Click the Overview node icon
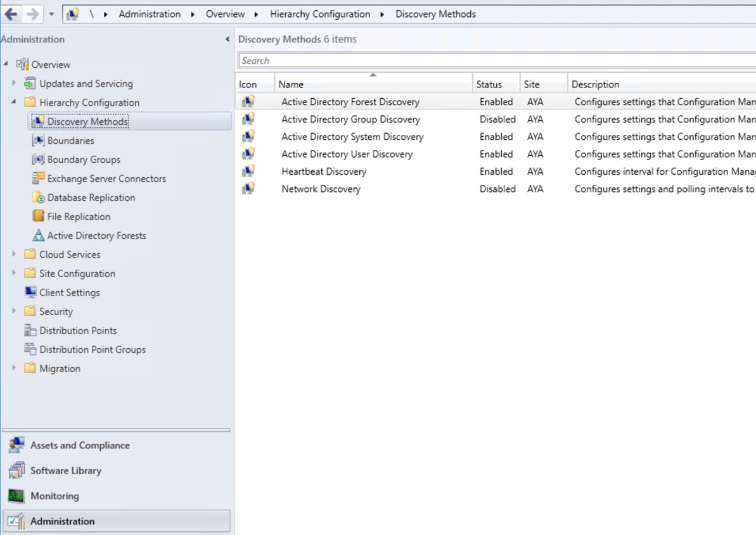 [22, 64]
